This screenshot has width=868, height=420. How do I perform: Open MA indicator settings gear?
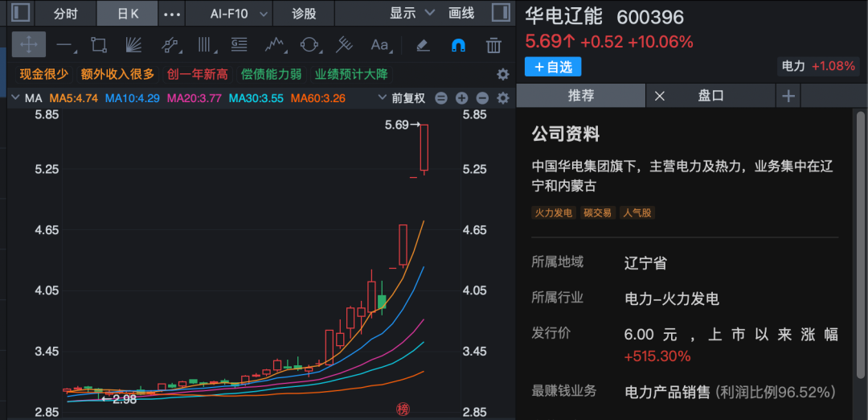pos(502,99)
